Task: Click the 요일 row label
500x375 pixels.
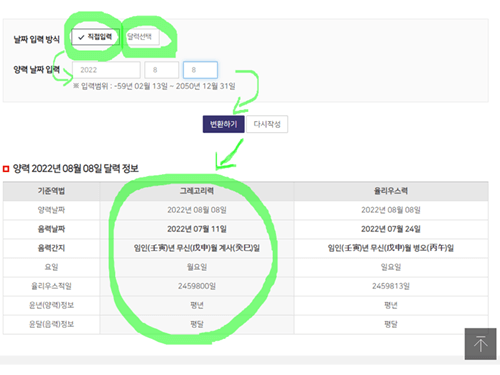Action: click(51, 267)
